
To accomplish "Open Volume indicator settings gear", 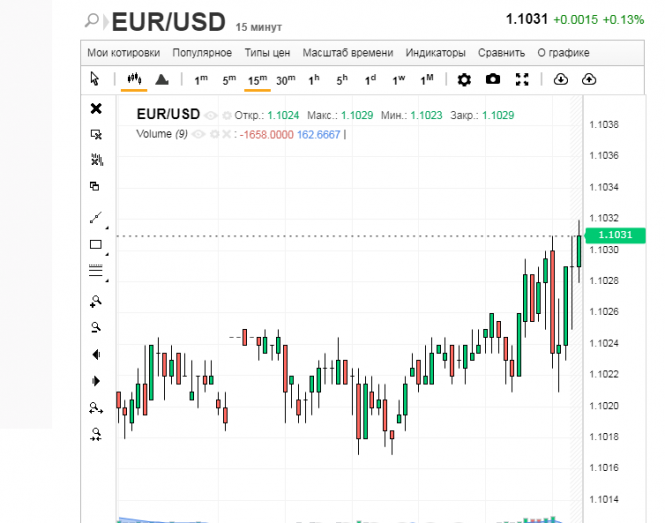I will click(215, 134).
